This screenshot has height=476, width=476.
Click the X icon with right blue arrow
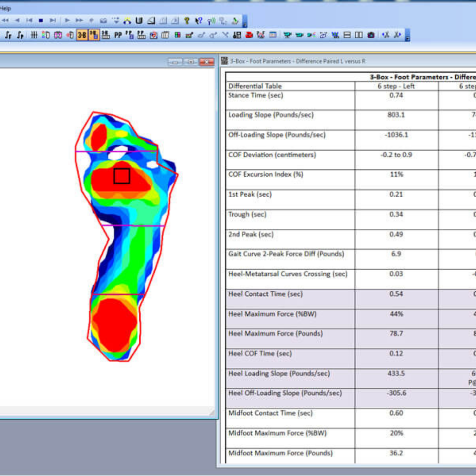[x=398, y=35]
